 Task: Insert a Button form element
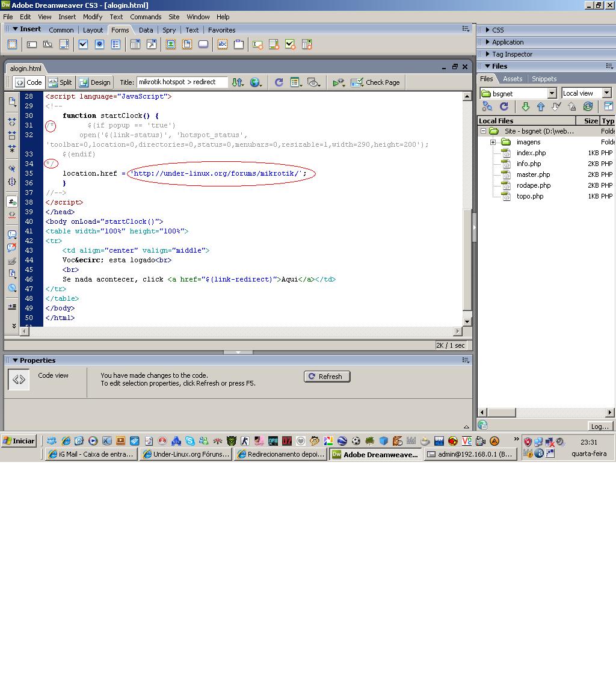203,45
